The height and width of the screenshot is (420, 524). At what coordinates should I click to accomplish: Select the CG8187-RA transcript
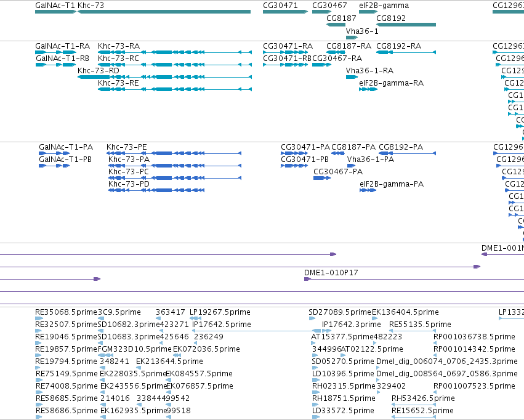(x=336, y=52)
